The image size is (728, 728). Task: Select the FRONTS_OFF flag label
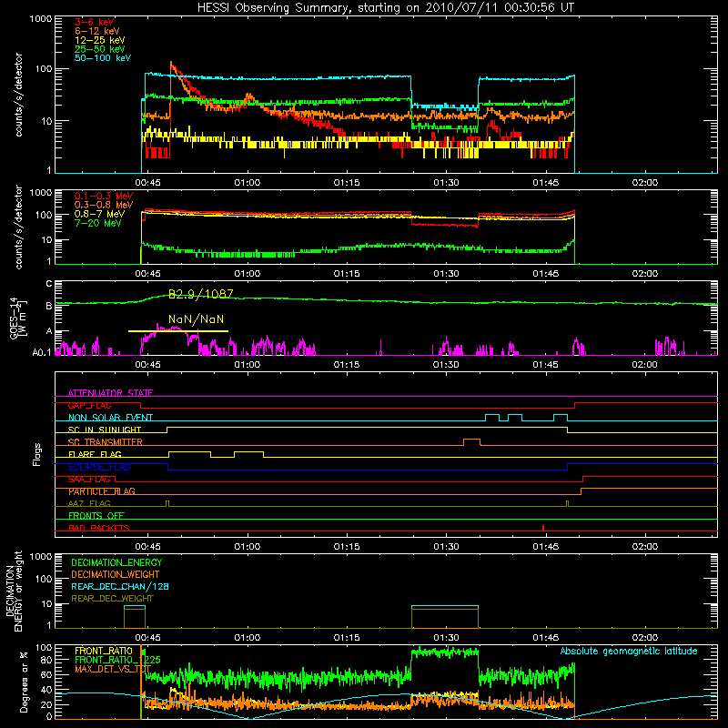pos(96,515)
